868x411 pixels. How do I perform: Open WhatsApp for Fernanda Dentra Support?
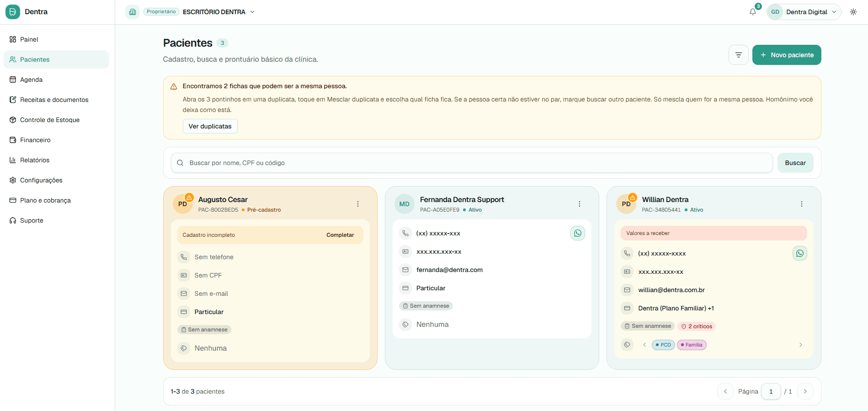click(x=577, y=233)
